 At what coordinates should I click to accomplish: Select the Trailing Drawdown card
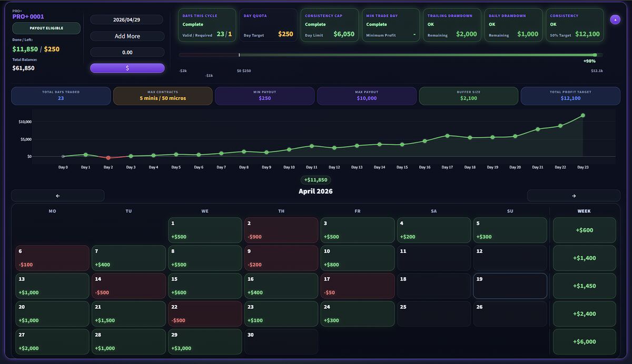(452, 25)
